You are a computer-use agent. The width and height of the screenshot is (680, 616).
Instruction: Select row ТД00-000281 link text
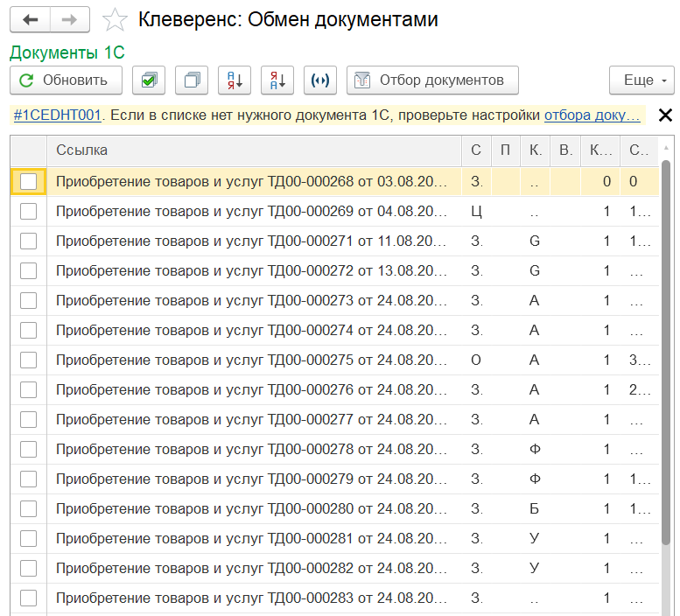251,538
